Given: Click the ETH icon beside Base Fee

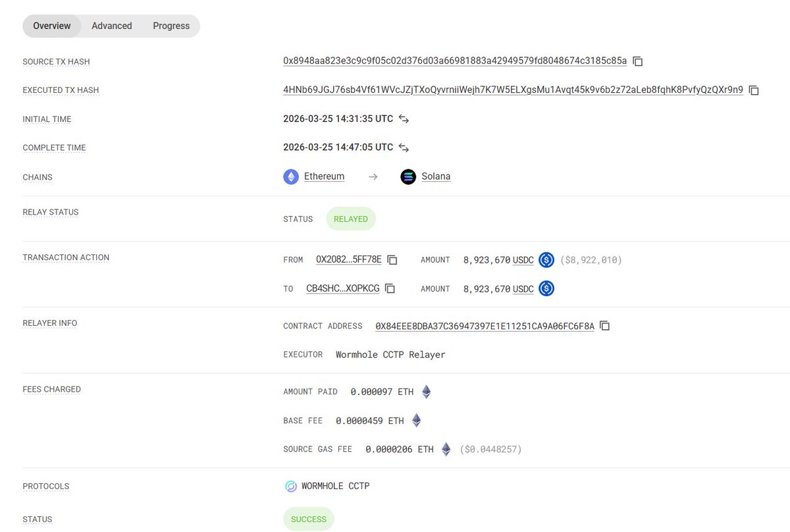Looking at the screenshot, I should [x=416, y=420].
